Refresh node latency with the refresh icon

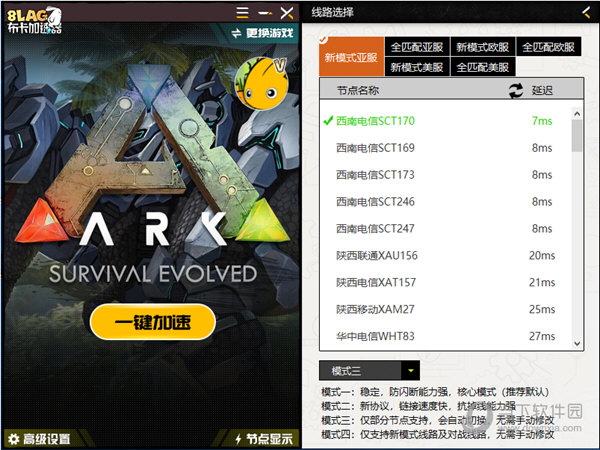(515, 91)
